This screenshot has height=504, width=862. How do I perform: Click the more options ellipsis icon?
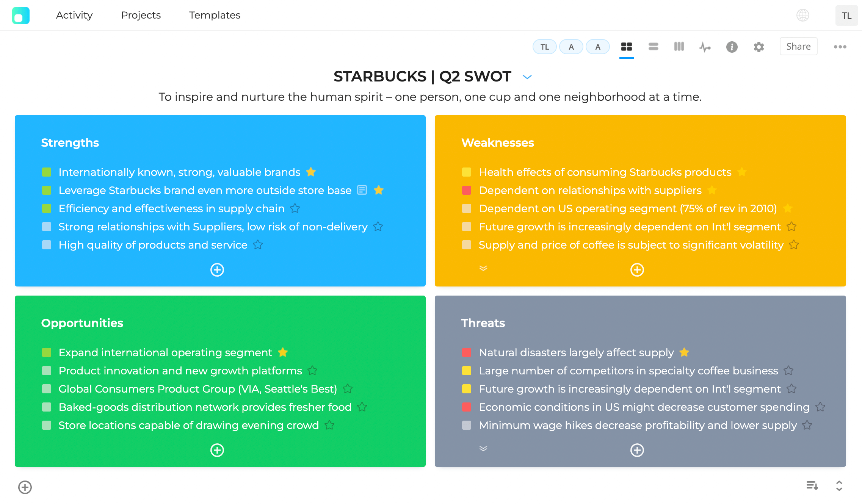[840, 47]
